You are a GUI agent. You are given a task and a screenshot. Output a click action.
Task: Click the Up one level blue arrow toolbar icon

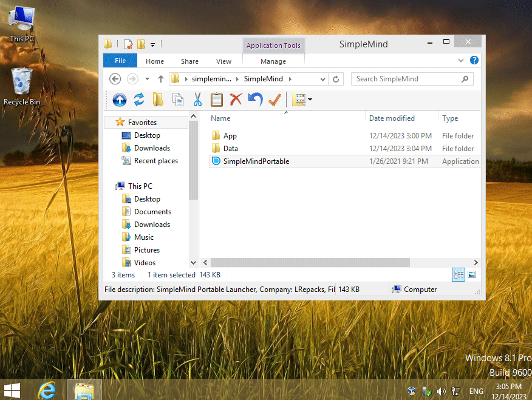point(120,100)
